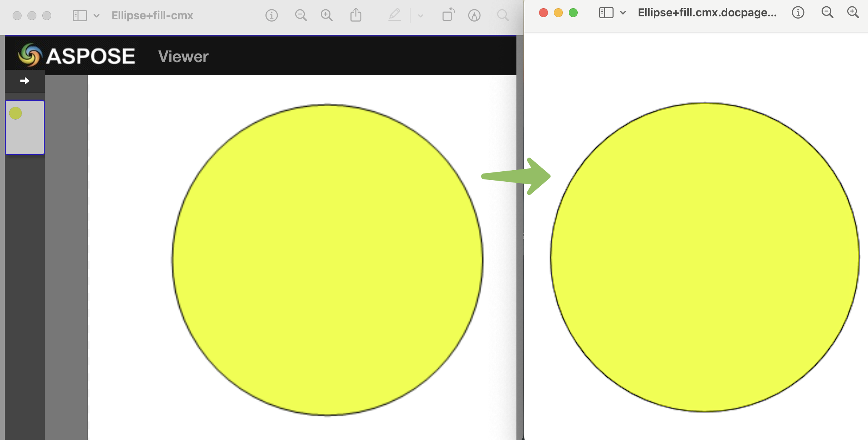
Task: Open the info inspector in right window
Action: (798, 13)
